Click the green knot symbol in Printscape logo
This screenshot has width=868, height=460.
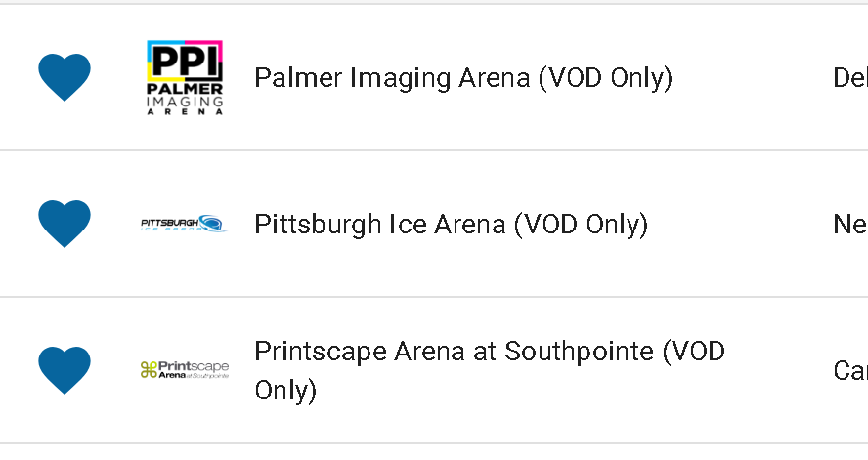[149, 370]
